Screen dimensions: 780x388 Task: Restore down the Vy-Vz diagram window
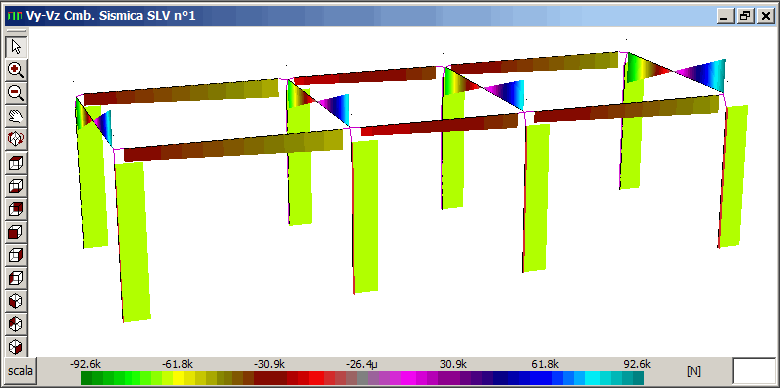click(745, 16)
